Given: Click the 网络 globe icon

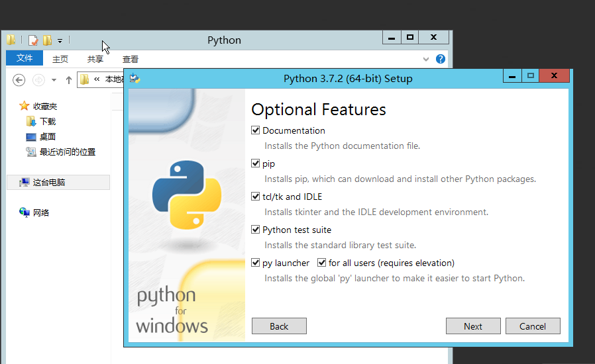Looking at the screenshot, I should [25, 212].
